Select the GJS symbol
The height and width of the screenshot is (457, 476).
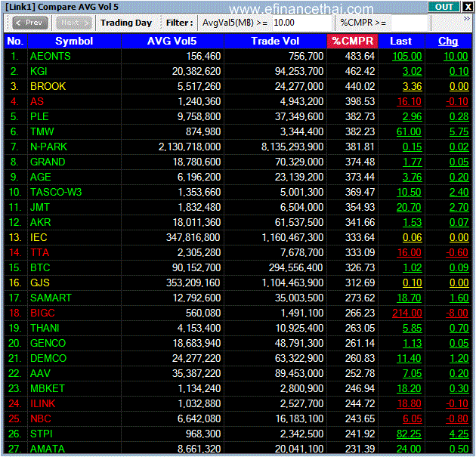pos(40,283)
